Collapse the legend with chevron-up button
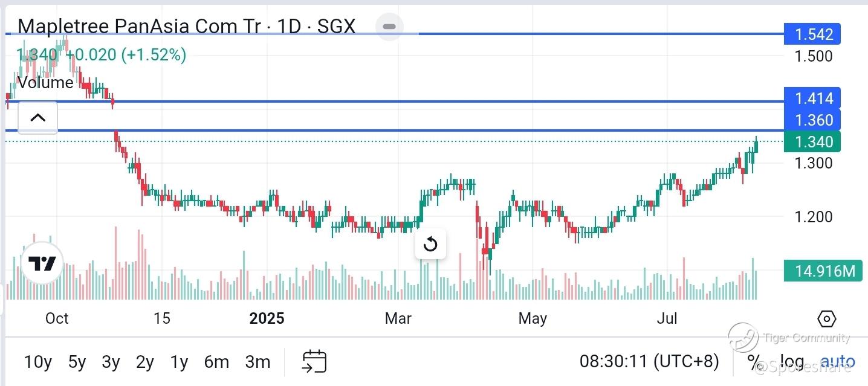Image resolution: width=868 pixels, height=386 pixels. pos(38,117)
